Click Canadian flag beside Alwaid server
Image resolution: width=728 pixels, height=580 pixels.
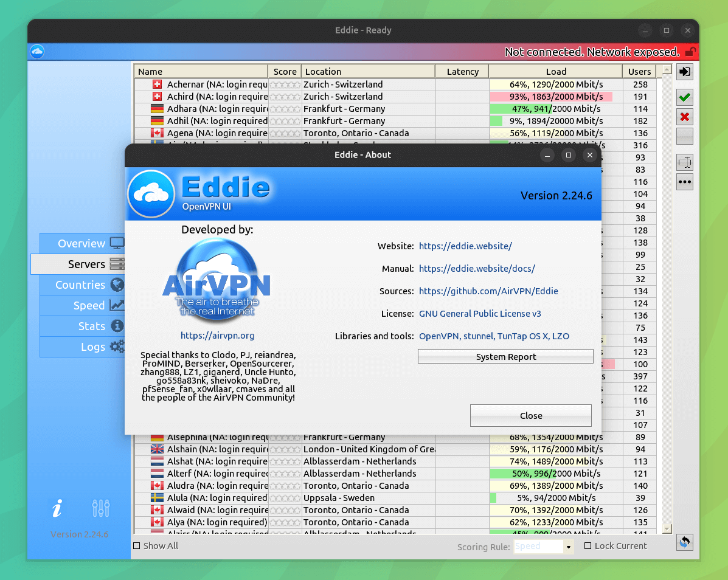click(158, 510)
